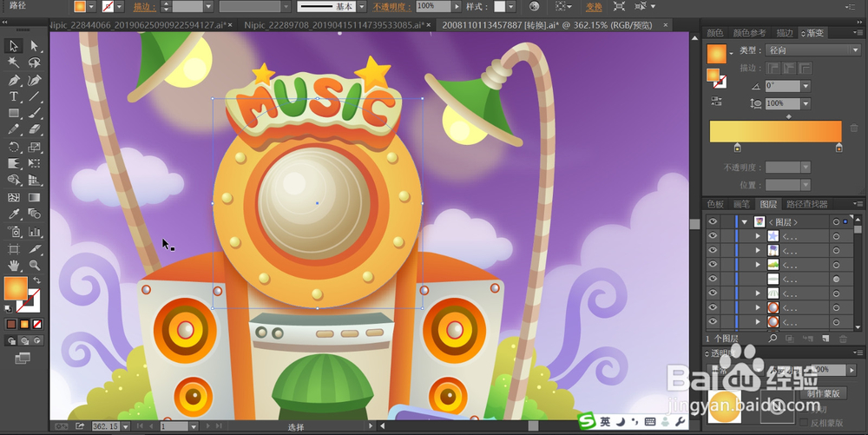
Task: Click the 制作蒙版 button
Action: 823,393
